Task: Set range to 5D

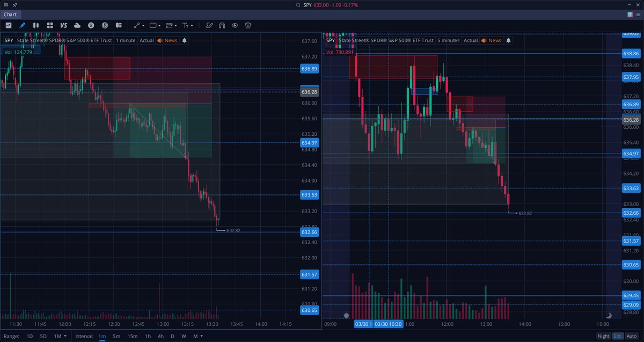Action: [x=43, y=336]
